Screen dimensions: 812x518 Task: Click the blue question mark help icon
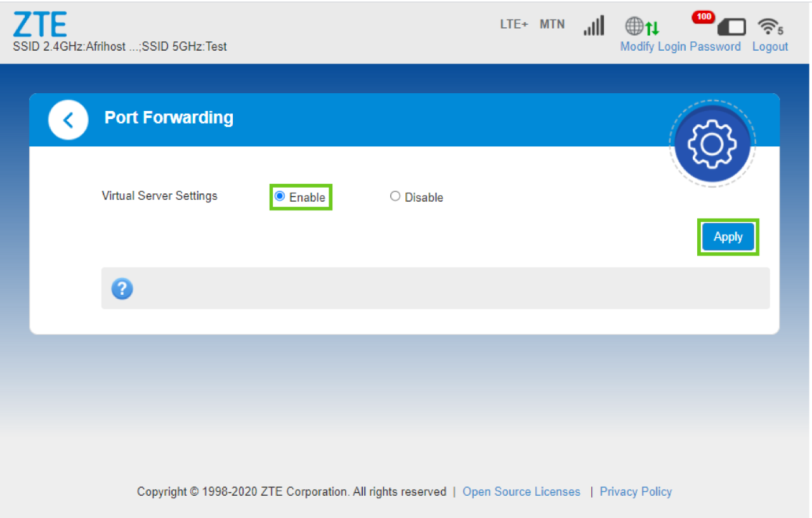click(122, 289)
